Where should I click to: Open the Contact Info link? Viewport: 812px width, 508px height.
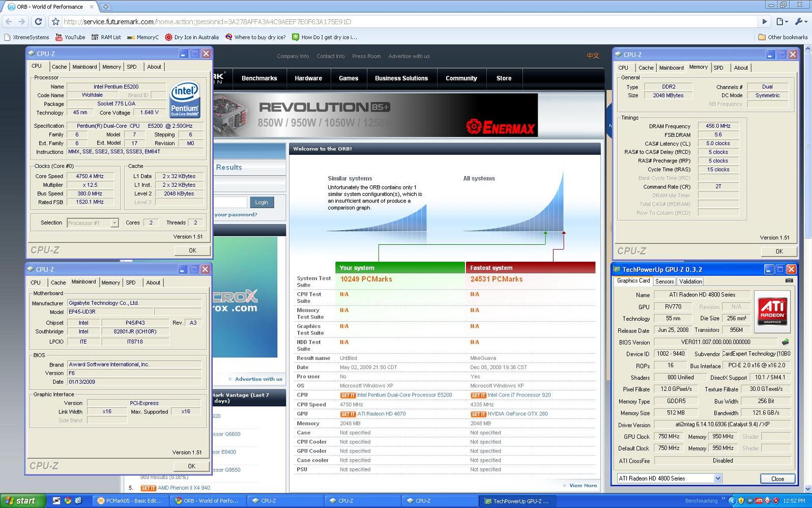click(331, 57)
